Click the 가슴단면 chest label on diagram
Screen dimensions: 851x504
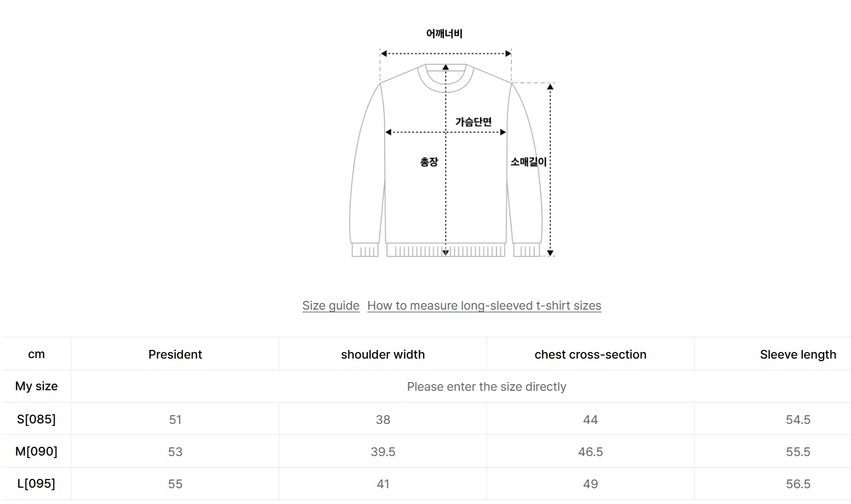pos(473,122)
